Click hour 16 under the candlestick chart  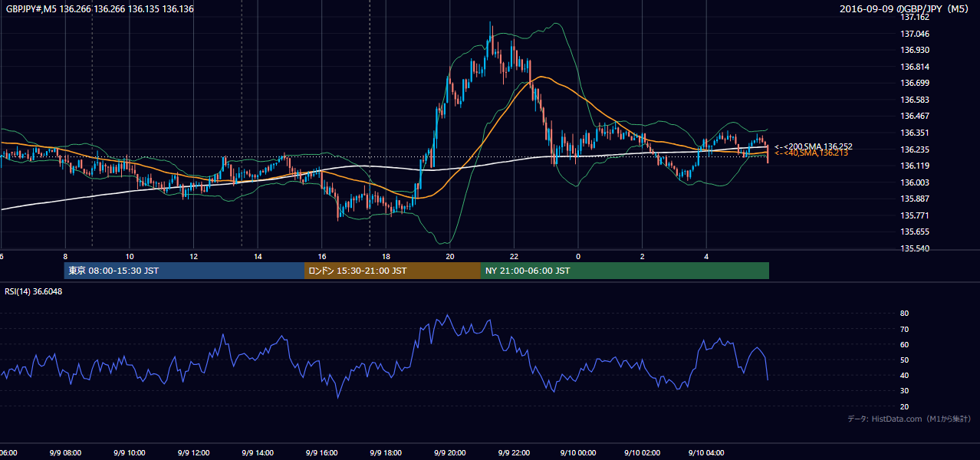[322, 256]
